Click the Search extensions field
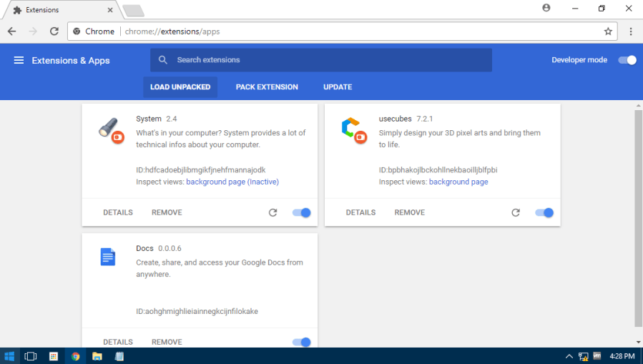 pos(320,60)
